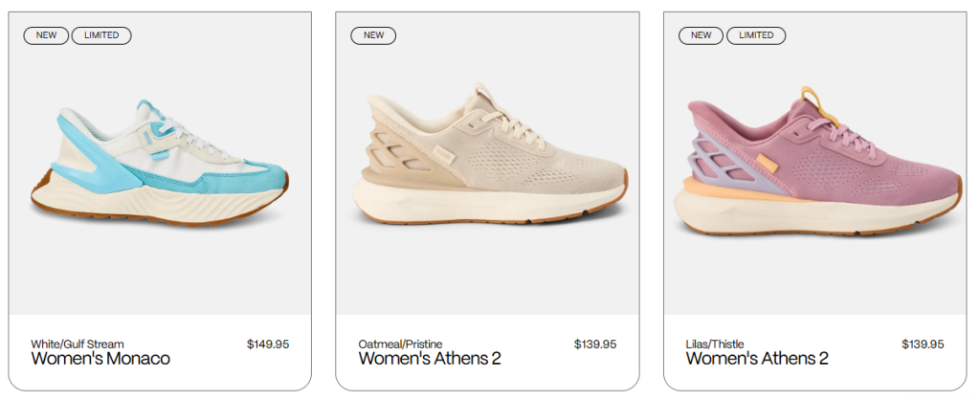Screen dimensions: 980x400
Task: Open Women's Athens 2 title under Lilas/Thistle
Action: pyautogui.click(x=757, y=359)
